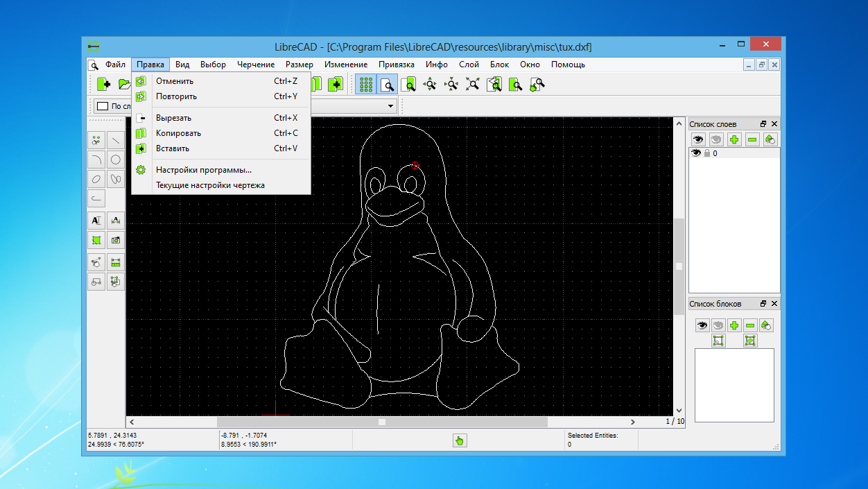Click the Open file folder icon

pos(124,84)
